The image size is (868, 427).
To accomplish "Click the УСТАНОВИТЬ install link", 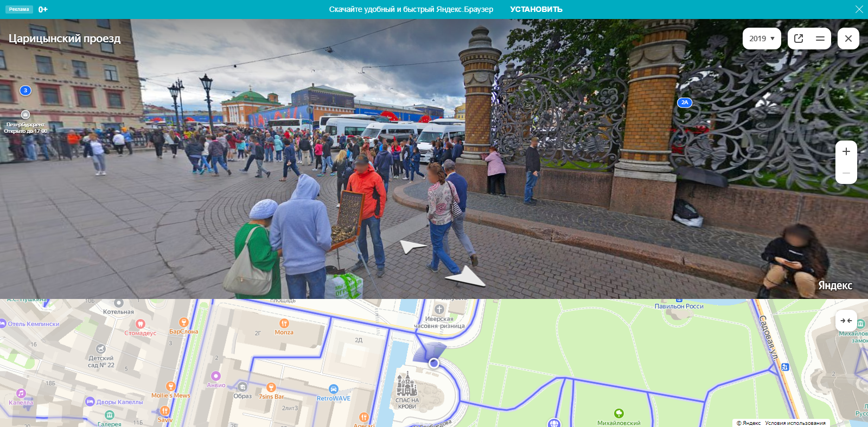I will [x=536, y=9].
